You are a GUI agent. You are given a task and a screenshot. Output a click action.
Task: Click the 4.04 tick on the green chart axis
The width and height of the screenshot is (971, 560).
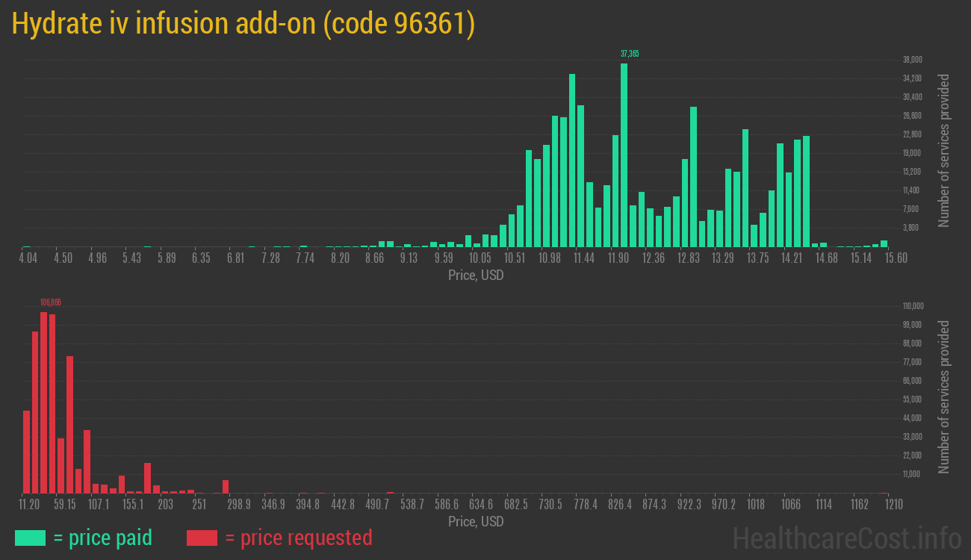coord(28,258)
